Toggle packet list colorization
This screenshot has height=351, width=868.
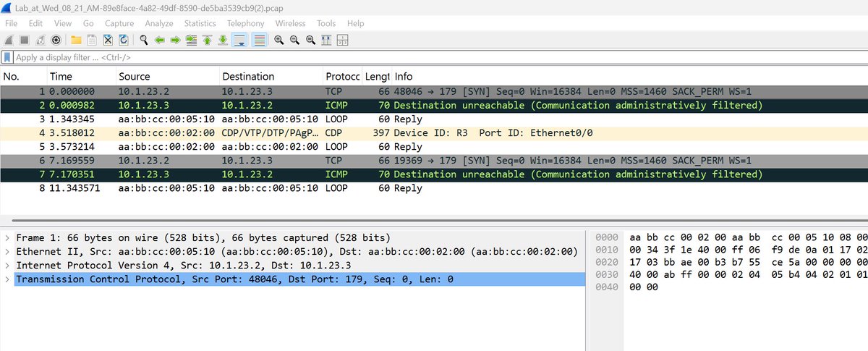tap(259, 39)
